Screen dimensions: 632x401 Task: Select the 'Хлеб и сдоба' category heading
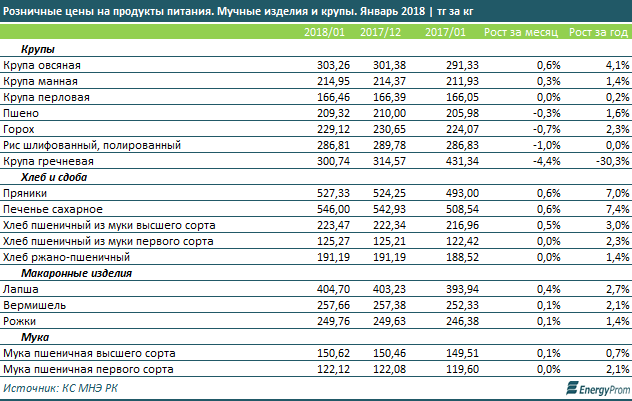pyautogui.click(x=53, y=176)
